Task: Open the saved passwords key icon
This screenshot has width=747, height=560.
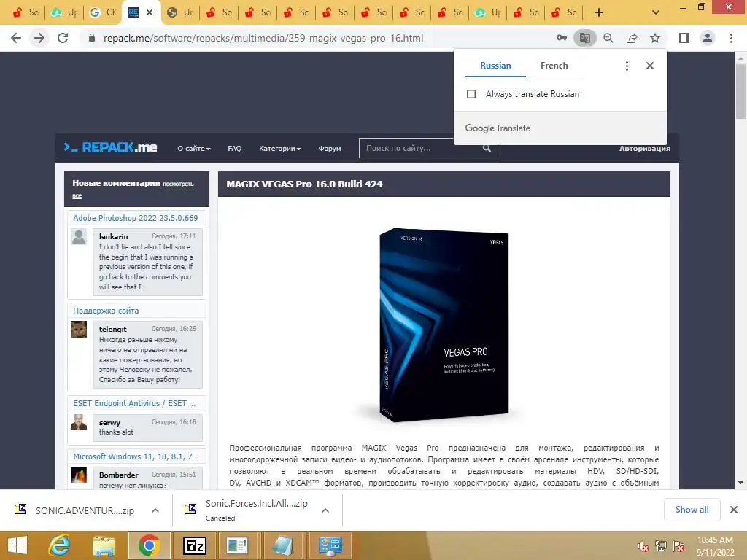Action: point(562,38)
